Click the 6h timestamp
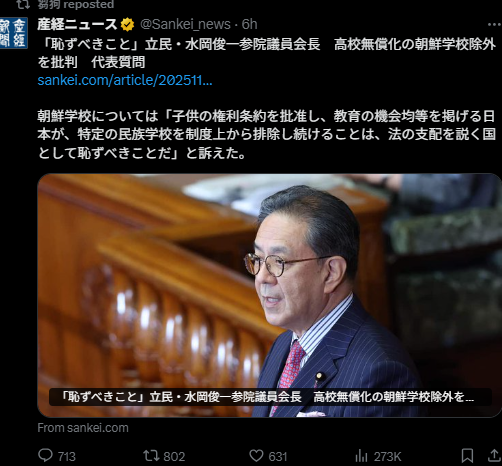The height and width of the screenshot is (466, 502). pyautogui.click(x=249, y=24)
